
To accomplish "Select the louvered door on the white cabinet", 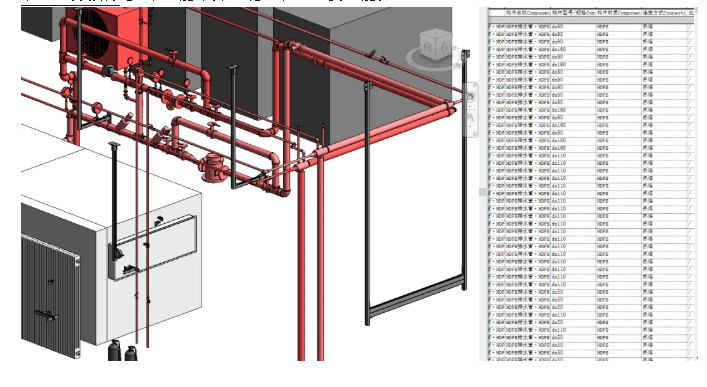I will 50,295.
